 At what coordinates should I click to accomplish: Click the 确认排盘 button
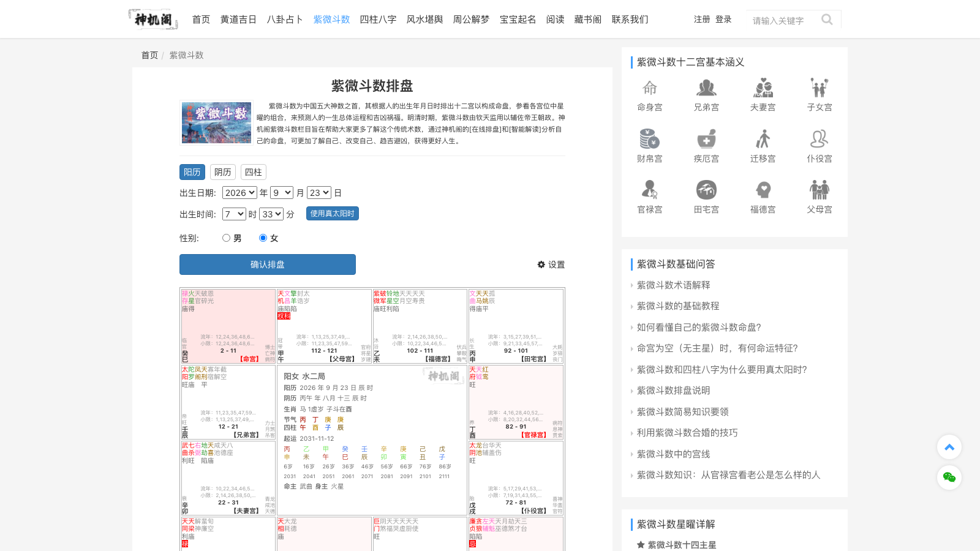pyautogui.click(x=268, y=264)
